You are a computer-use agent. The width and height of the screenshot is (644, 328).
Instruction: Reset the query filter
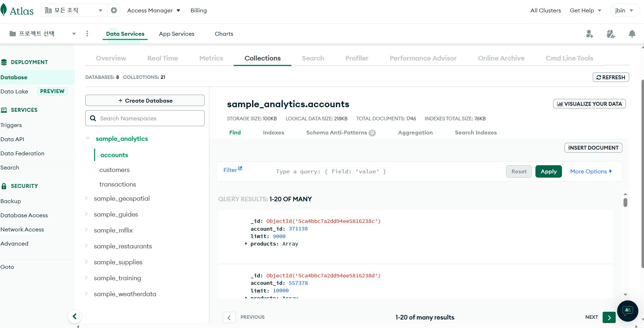click(x=519, y=171)
